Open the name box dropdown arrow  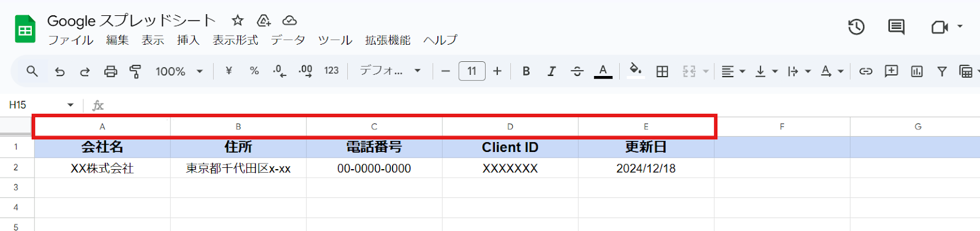pos(70,105)
